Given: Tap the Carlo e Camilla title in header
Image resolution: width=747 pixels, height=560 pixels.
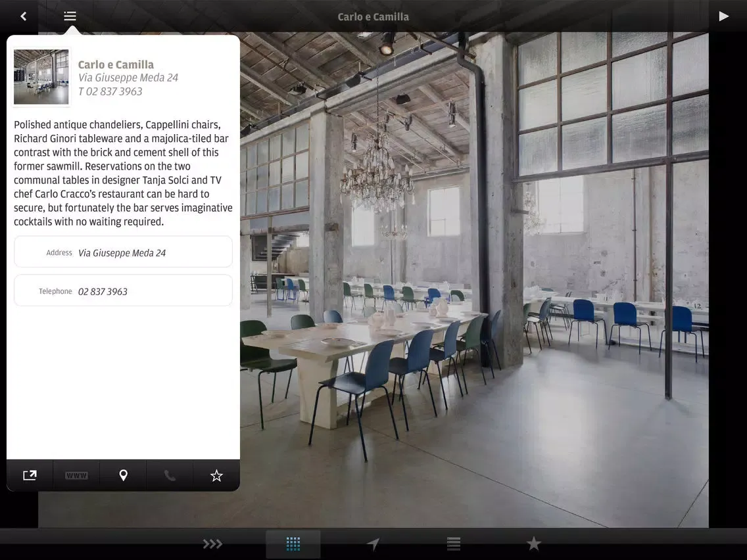Looking at the screenshot, I should coord(373,16).
